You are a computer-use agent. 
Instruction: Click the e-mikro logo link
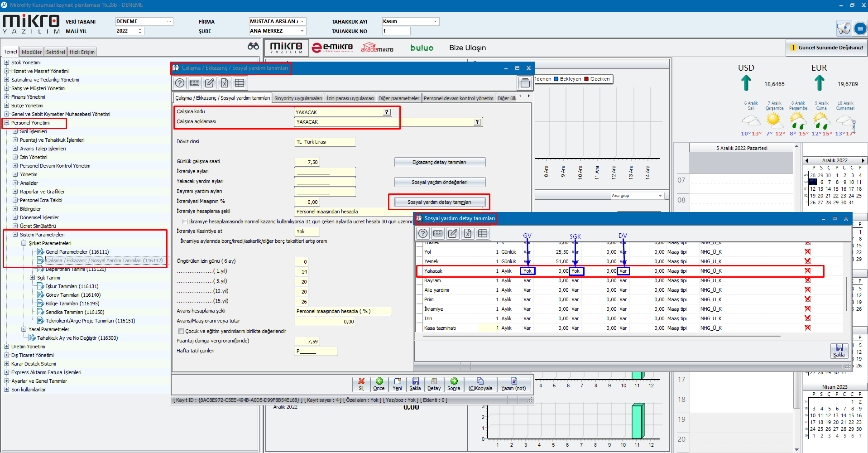click(332, 48)
